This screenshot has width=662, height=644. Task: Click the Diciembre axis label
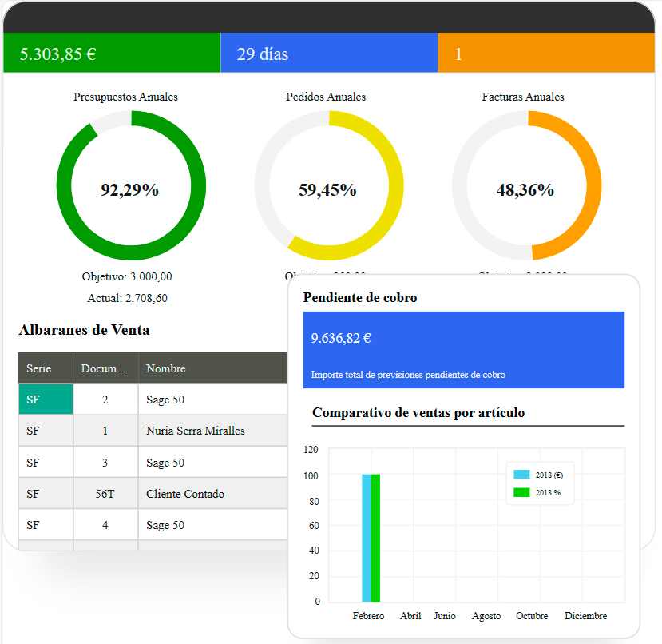[x=586, y=616]
